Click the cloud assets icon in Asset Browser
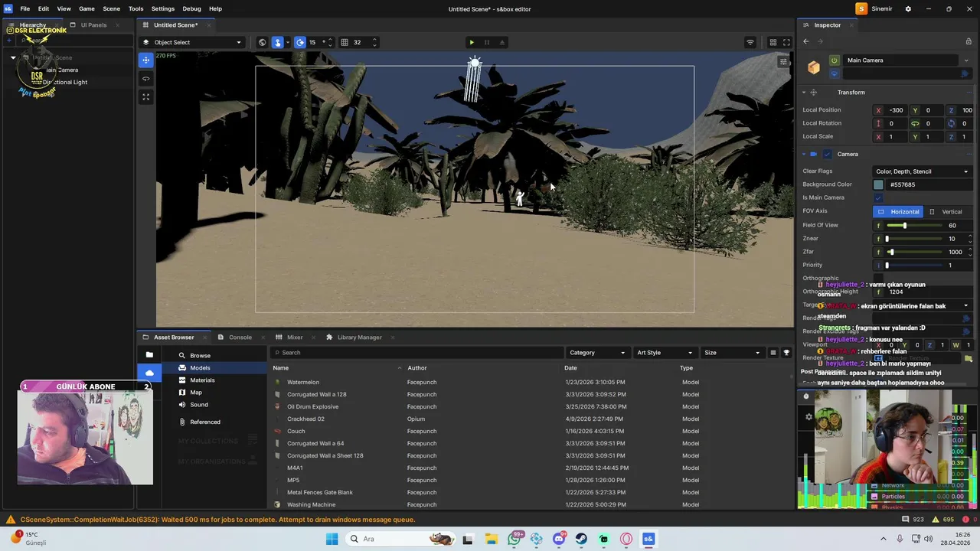The height and width of the screenshot is (551, 980). pos(149,373)
